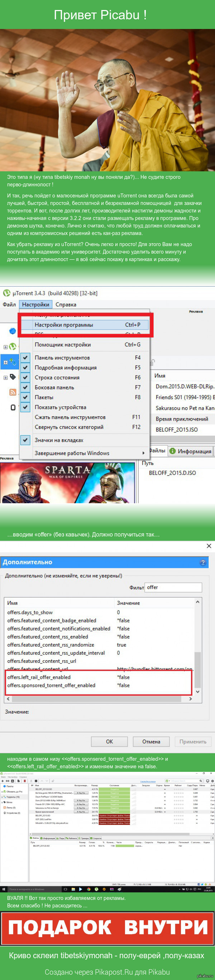
Task: Expand the Завершение работы Windows submenu arrow
Action: (x=143, y=453)
